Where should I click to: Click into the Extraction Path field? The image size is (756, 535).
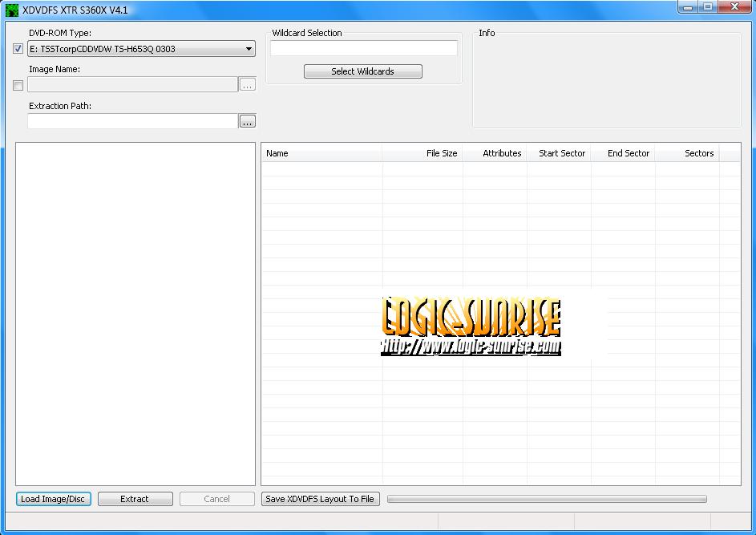pos(132,121)
